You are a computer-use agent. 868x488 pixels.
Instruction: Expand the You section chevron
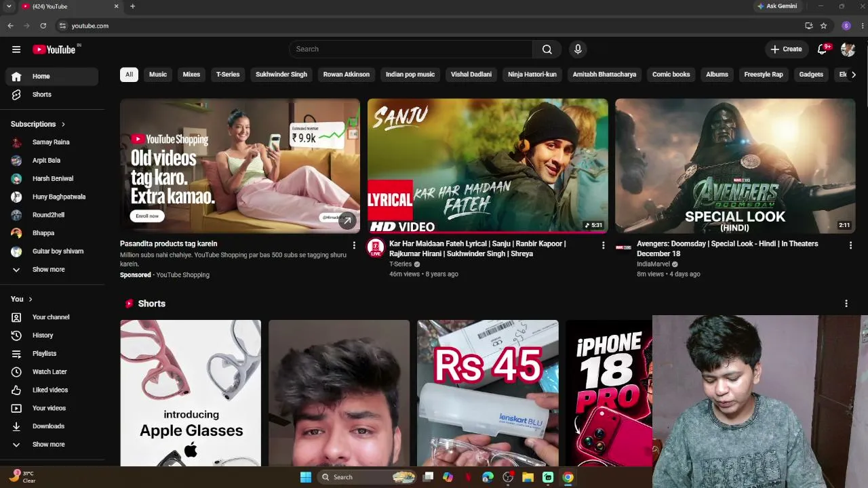(x=30, y=299)
